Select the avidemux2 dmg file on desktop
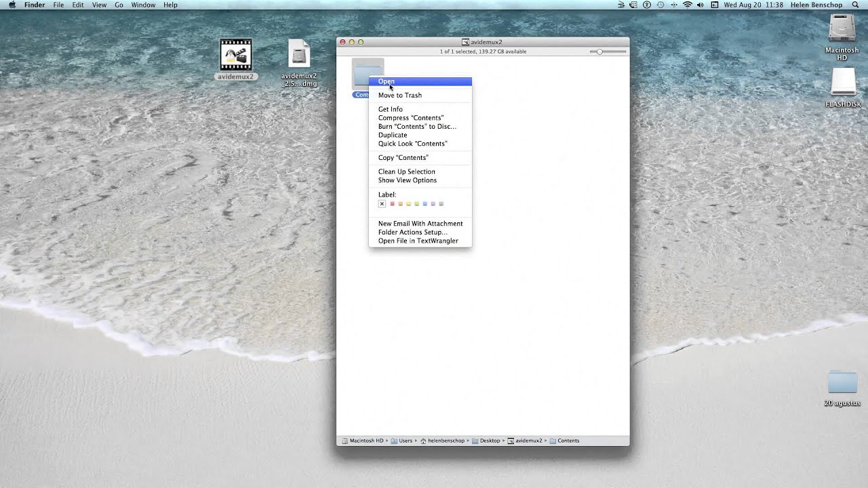This screenshot has width=868, height=488. (x=299, y=54)
